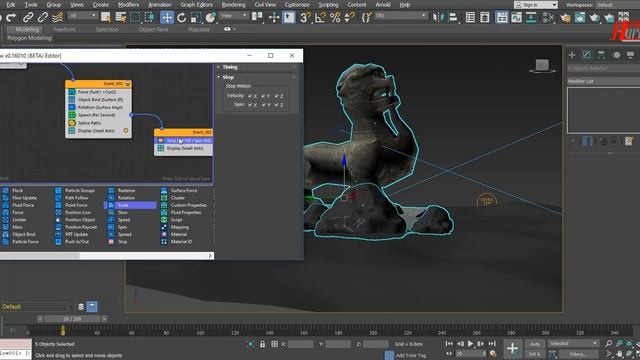
Task: Open the Default layer dropdown
Action: pyautogui.click(x=37, y=307)
